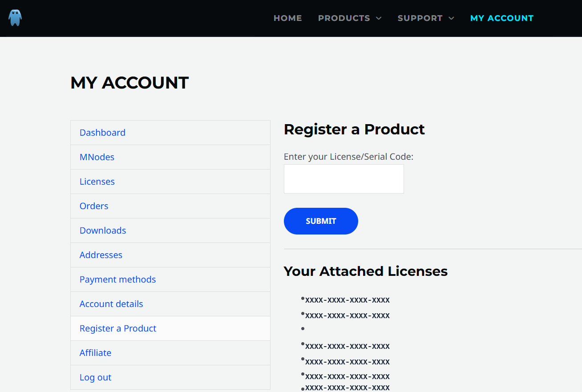The width and height of the screenshot is (582, 392).
Task: Click the 'Enter your License/Serial Code:' label
Action: pos(349,157)
